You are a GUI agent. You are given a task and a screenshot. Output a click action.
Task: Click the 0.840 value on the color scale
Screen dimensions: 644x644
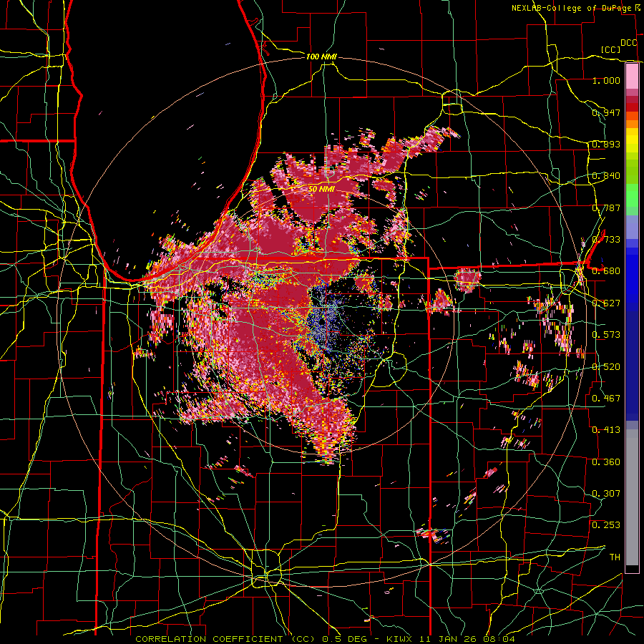point(606,176)
